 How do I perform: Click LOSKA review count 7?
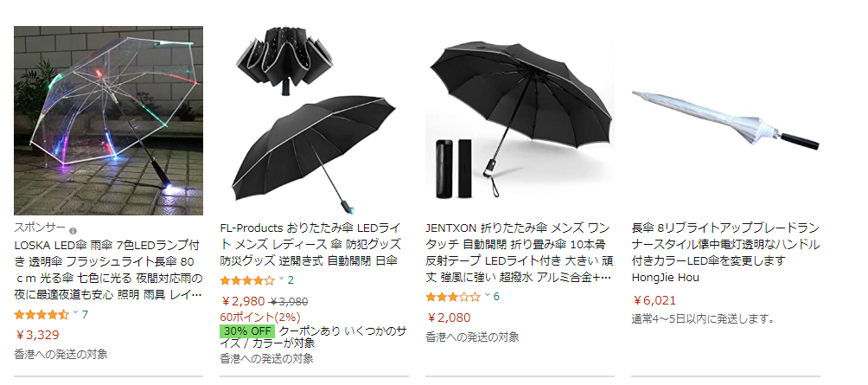coord(85,315)
